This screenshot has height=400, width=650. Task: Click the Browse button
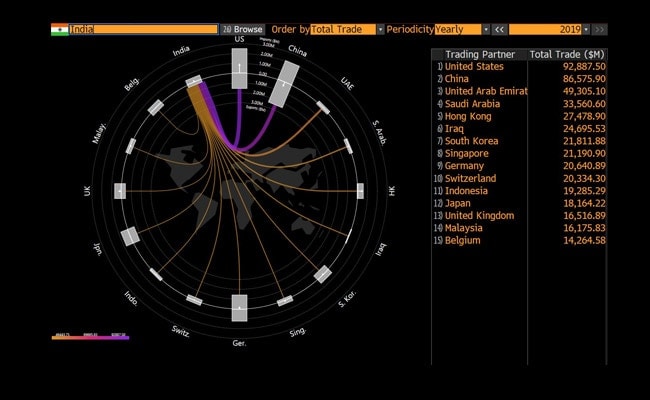[x=243, y=30]
